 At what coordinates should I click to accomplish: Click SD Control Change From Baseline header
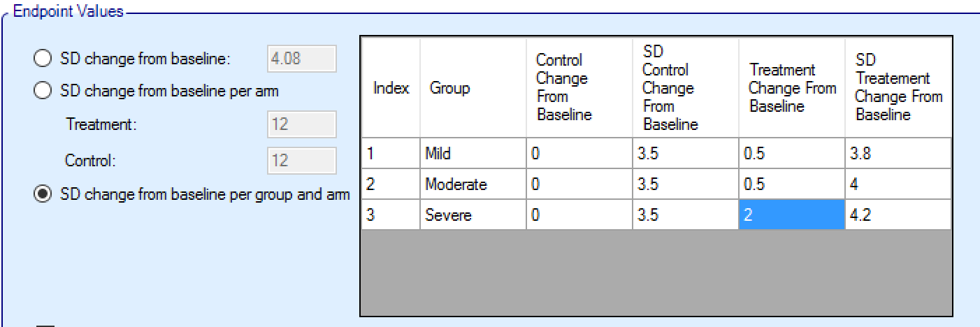click(x=685, y=88)
